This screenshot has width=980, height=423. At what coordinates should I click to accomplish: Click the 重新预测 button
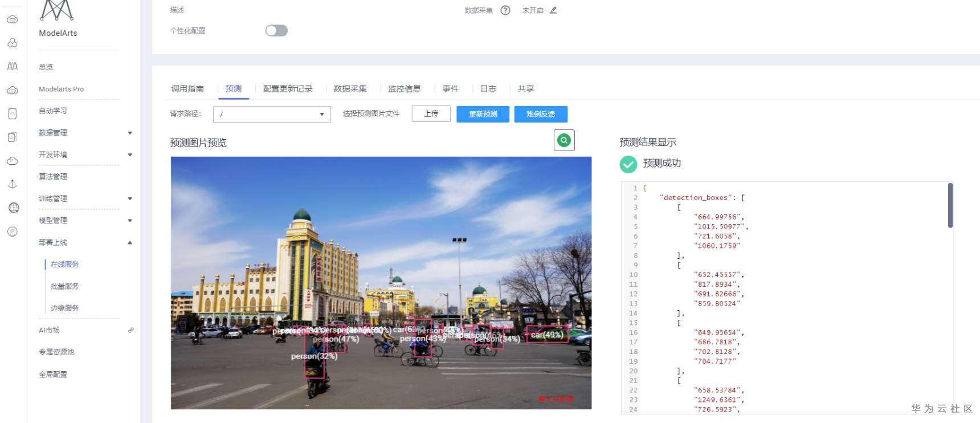coord(483,114)
